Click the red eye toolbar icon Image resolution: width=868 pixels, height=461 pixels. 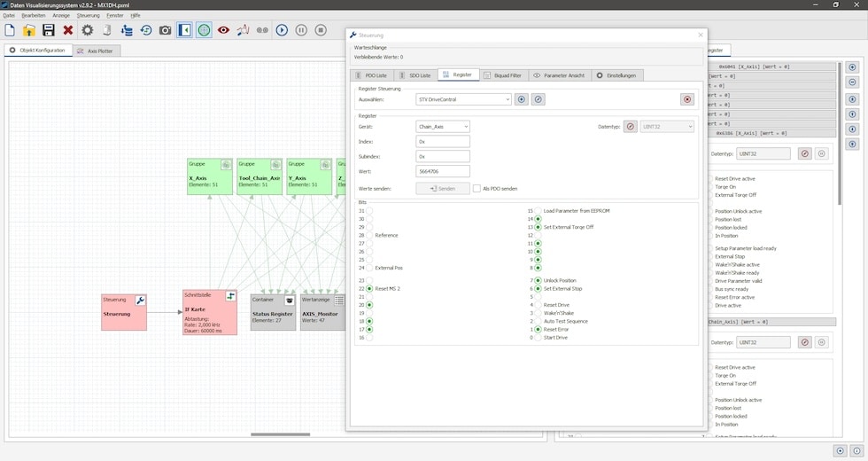tap(223, 30)
